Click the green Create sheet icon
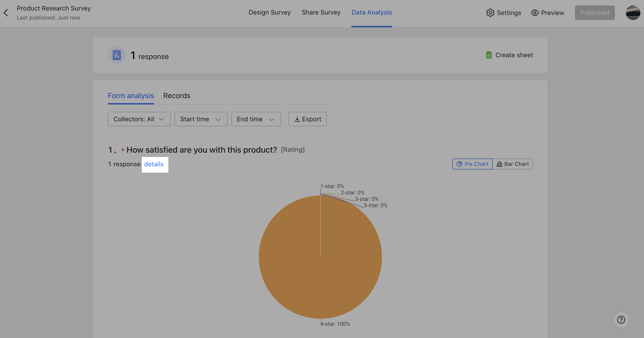Viewport: 644px width, 338px height. (x=489, y=55)
